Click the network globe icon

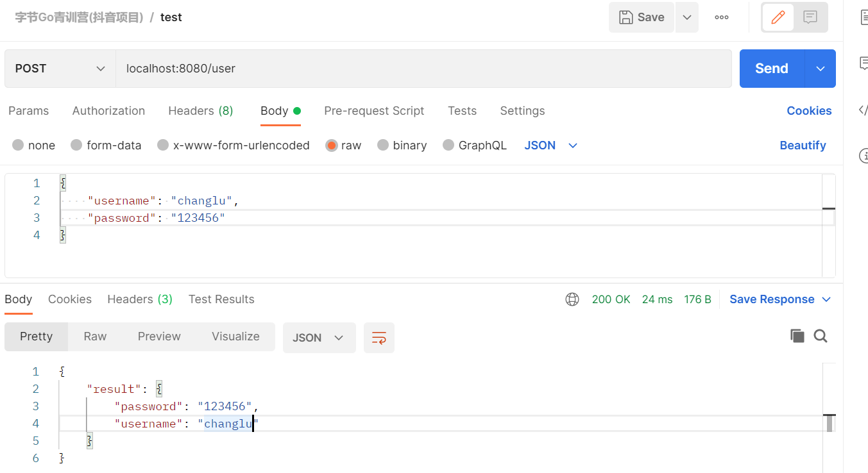572,299
